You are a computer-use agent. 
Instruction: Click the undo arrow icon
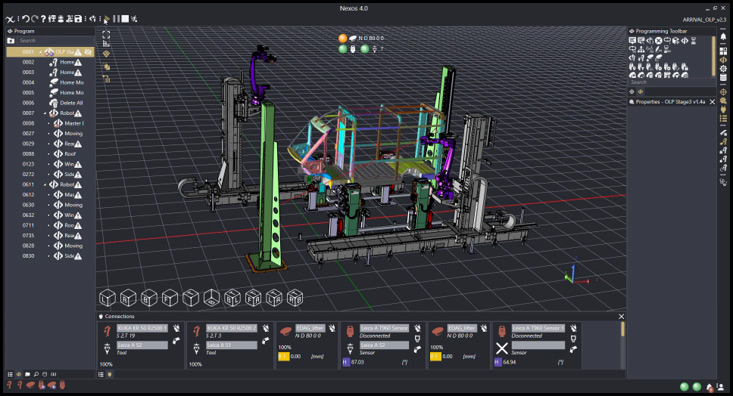point(26,19)
